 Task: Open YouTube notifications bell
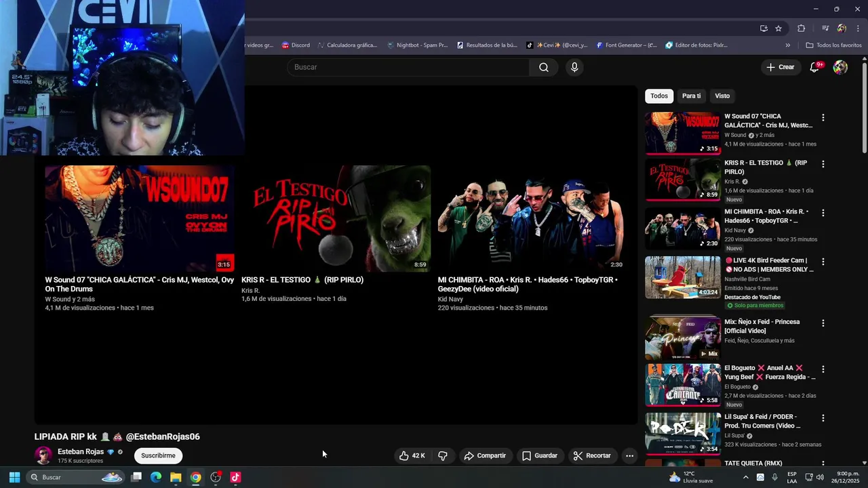(815, 67)
